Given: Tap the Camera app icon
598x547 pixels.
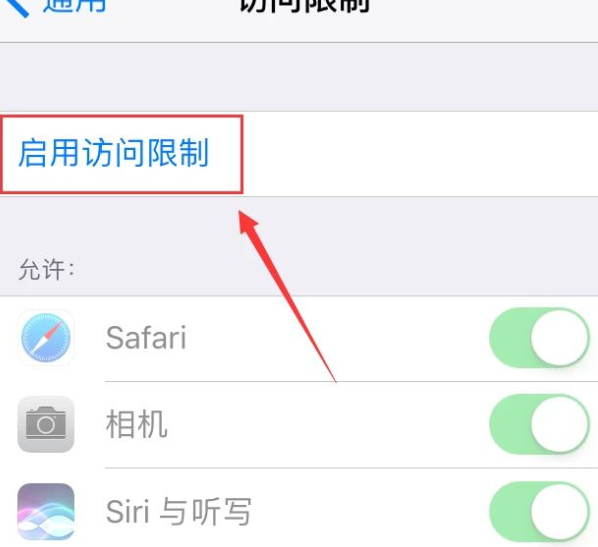Looking at the screenshot, I should tap(46, 425).
